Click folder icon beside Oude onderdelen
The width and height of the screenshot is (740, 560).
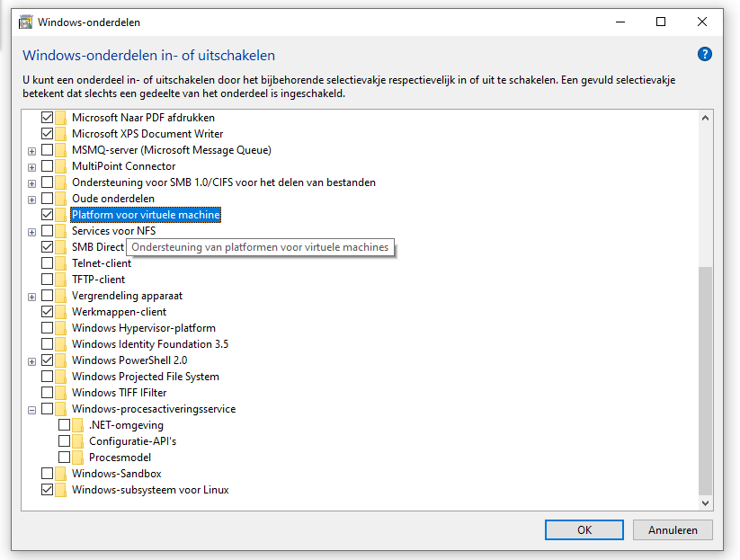click(x=60, y=199)
